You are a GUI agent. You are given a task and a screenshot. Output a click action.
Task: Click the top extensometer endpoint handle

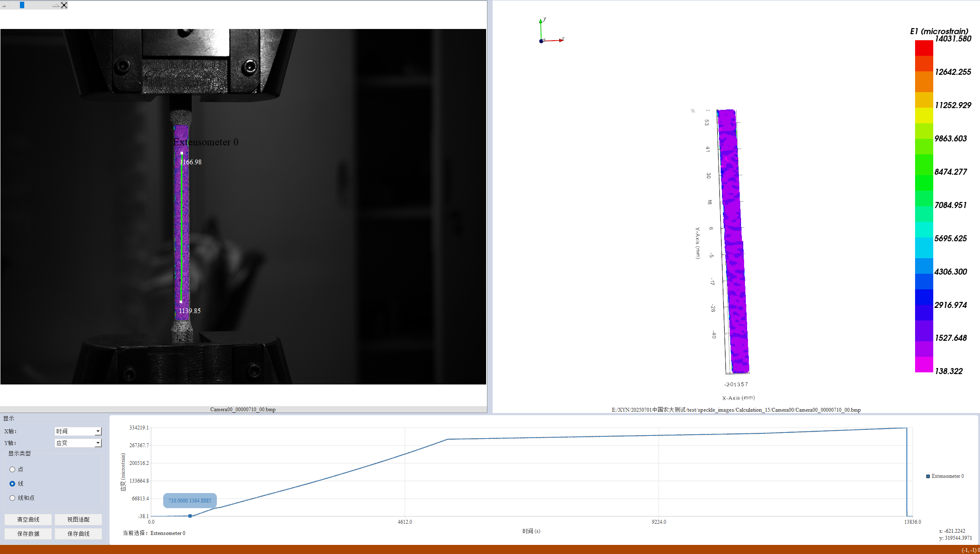[x=182, y=153]
